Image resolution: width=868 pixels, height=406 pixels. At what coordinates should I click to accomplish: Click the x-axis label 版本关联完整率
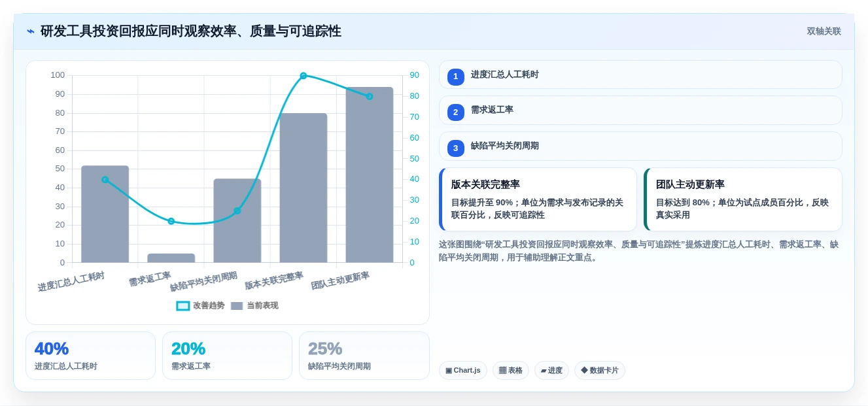pyautogui.click(x=274, y=280)
